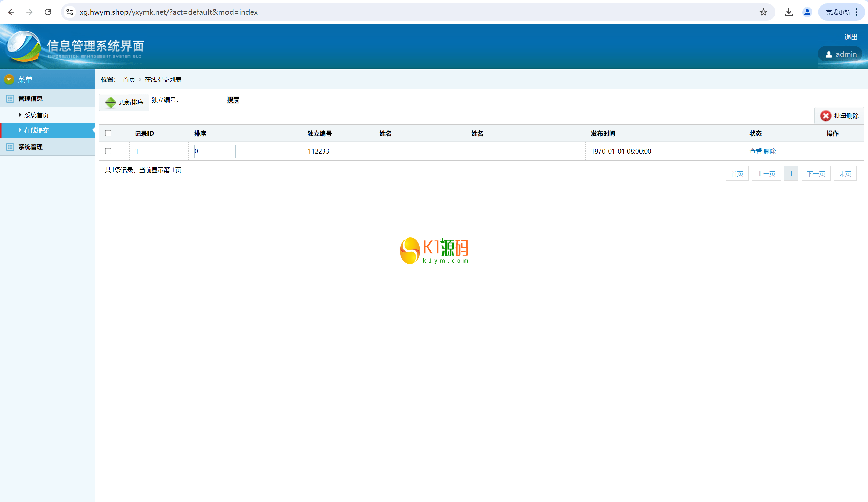The width and height of the screenshot is (868, 502).
Task: Click the browser forward arrow
Action: [x=29, y=12]
